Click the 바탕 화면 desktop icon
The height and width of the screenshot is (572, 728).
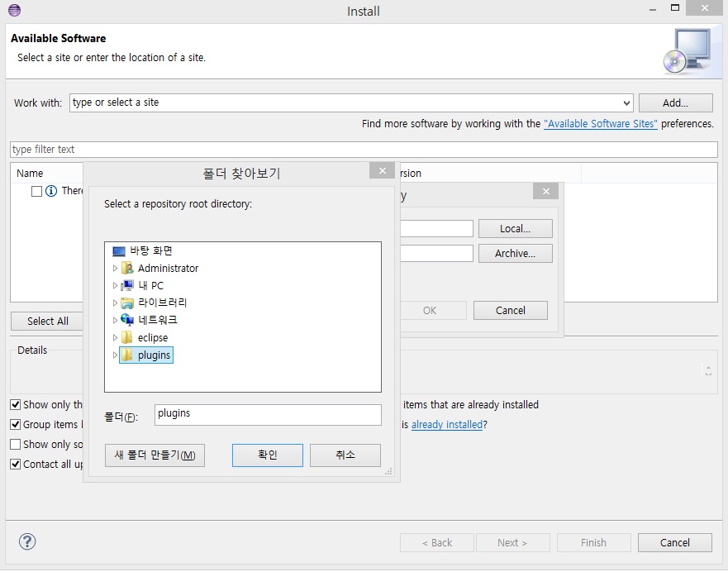[x=119, y=250]
